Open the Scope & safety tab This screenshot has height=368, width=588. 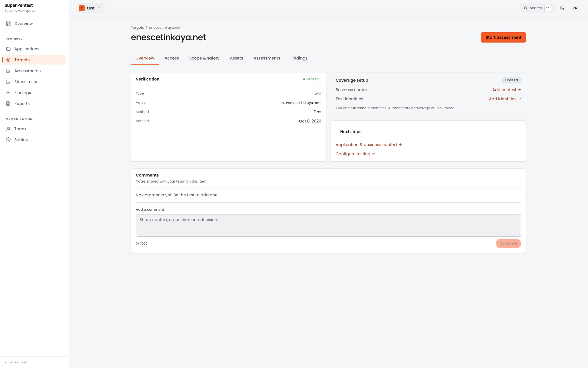(204, 58)
